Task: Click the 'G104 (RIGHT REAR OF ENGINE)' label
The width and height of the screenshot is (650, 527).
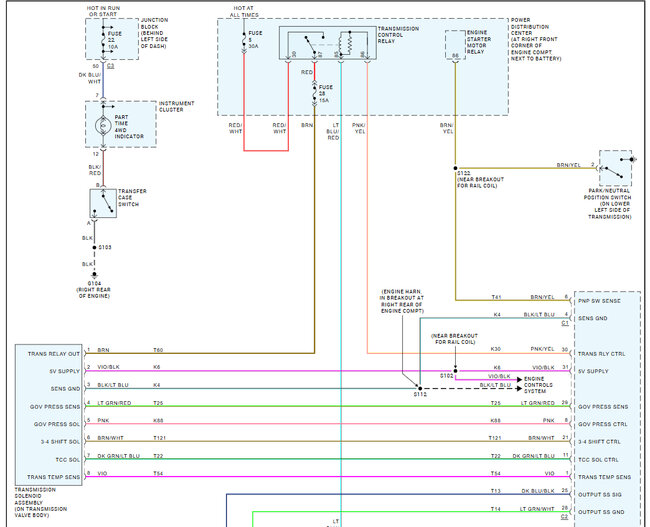Action: pos(95,290)
